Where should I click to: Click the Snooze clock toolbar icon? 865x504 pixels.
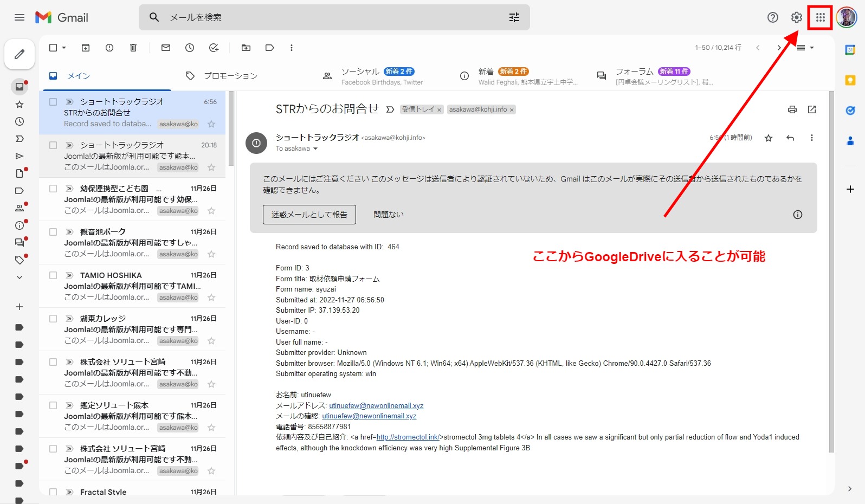coord(190,48)
